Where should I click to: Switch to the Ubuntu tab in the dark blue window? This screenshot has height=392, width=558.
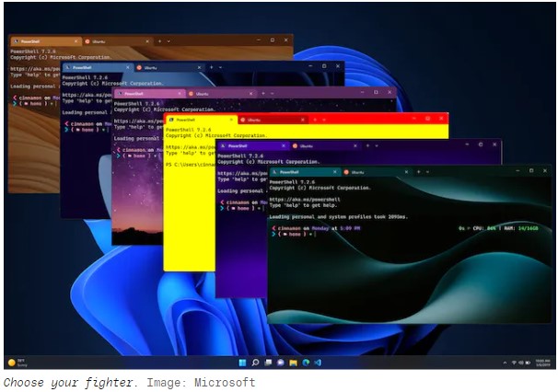(169, 67)
